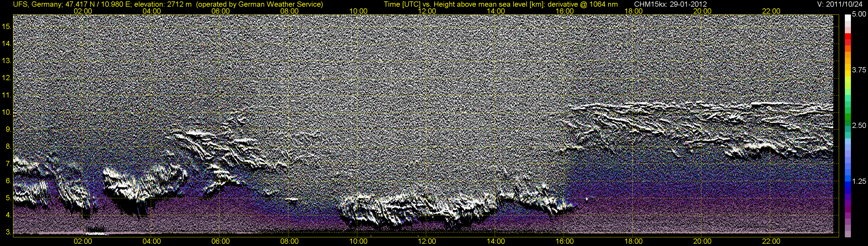Select the 'elevation: 2712 m' text in the header
Image resolution: width=868 pixels, height=246 pixels.
(x=163, y=4)
